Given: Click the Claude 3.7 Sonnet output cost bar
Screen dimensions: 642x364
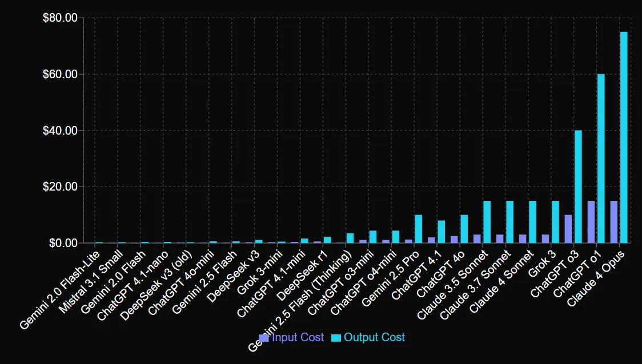Looking at the screenshot, I should pos(509,222).
